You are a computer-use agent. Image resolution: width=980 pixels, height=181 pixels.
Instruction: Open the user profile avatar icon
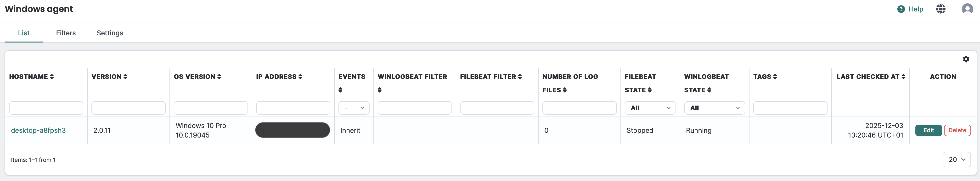(x=967, y=9)
